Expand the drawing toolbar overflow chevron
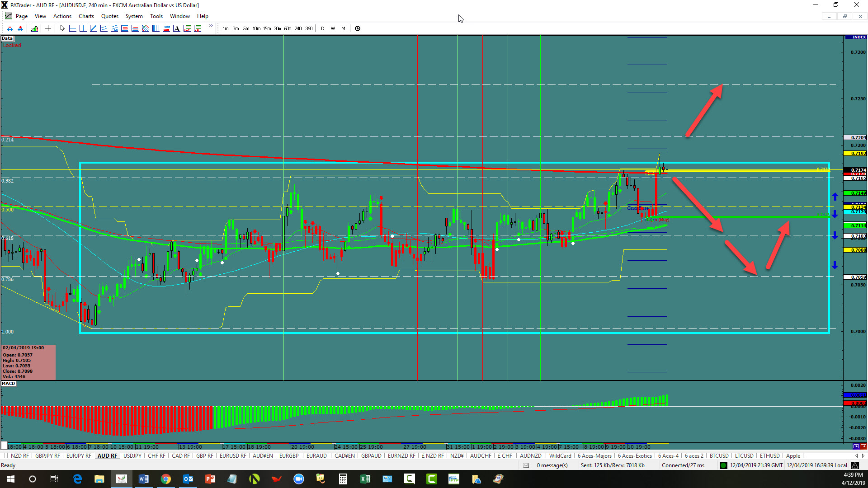The width and height of the screenshot is (868, 488). tap(211, 26)
